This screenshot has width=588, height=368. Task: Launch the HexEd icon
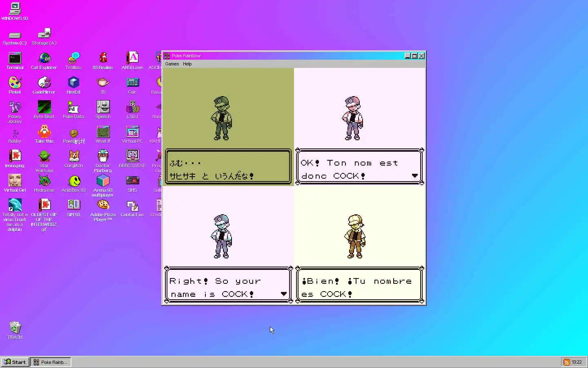click(x=73, y=85)
